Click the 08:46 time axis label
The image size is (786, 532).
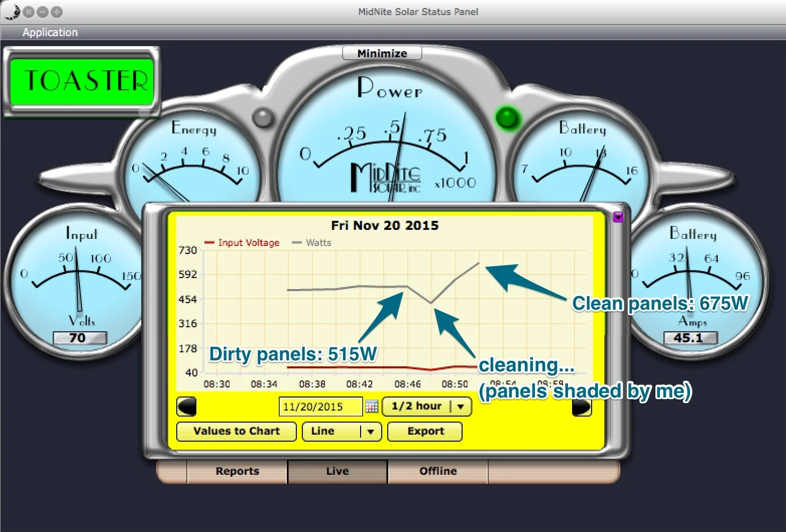coord(407,384)
